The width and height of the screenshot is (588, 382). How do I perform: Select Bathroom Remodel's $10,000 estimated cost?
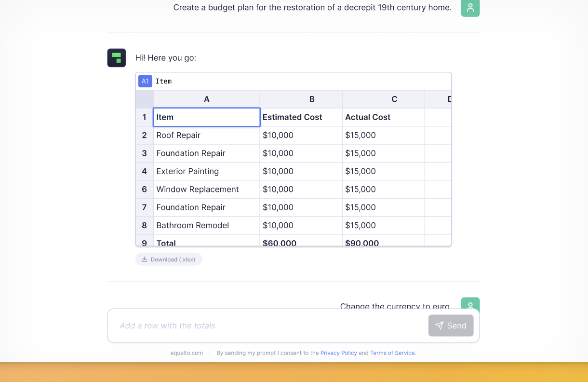point(301,225)
